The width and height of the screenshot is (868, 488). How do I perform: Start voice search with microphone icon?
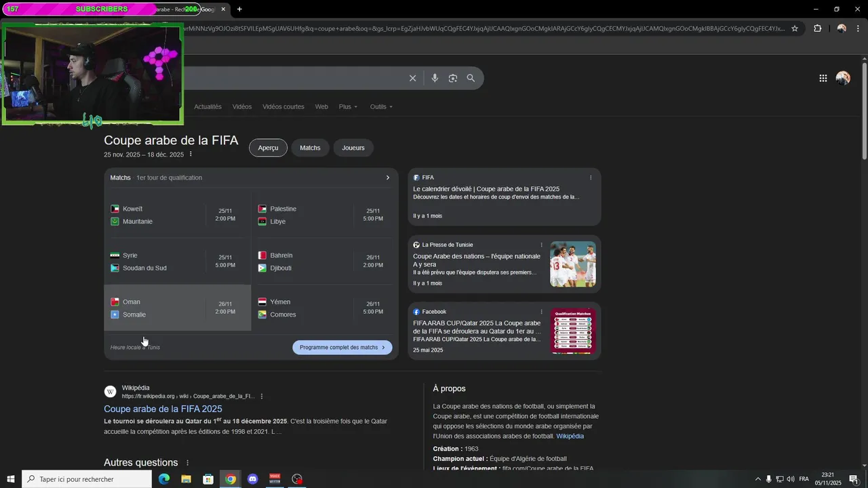(x=435, y=78)
